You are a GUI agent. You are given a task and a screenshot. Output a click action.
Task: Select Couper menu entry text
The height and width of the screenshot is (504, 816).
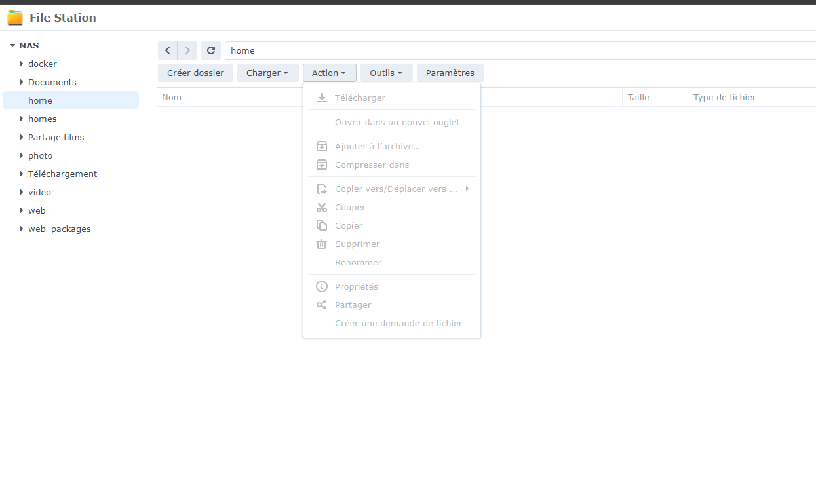(x=350, y=207)
